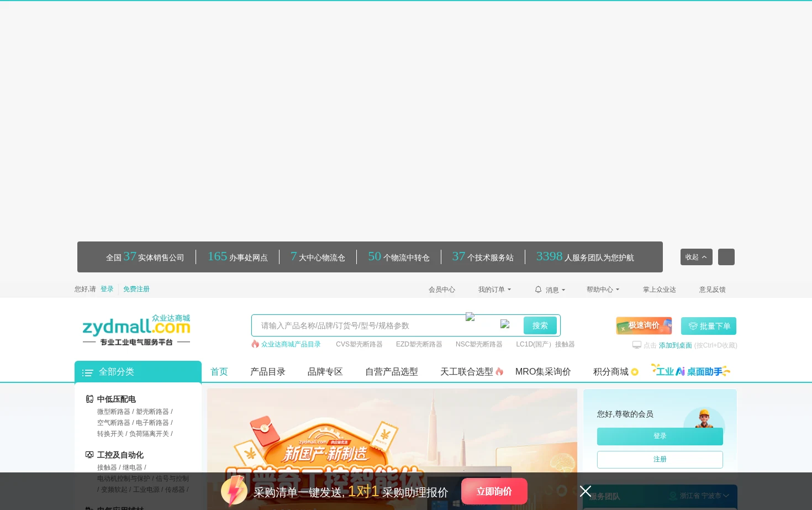
Task: Open 工控及自动化 category heading
Action: coord(120,455)
